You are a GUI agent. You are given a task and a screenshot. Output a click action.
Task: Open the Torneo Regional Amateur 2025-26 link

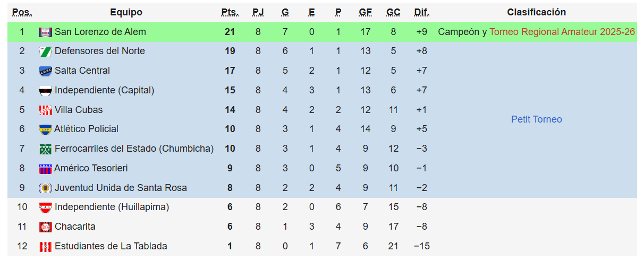[562, 32]
